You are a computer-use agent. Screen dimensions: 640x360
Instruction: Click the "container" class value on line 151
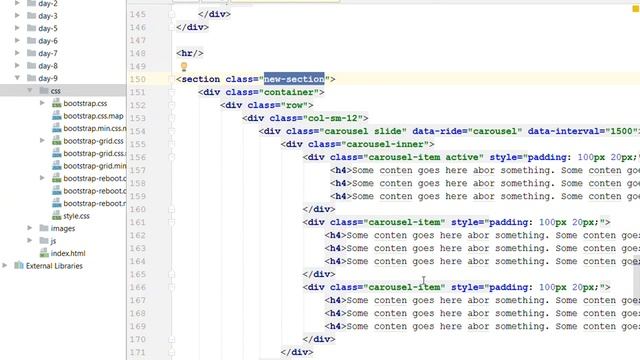(289, 92)
